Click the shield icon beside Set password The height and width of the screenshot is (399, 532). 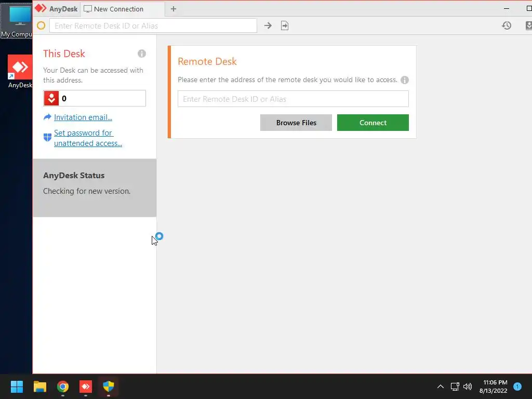pos(47,137)
